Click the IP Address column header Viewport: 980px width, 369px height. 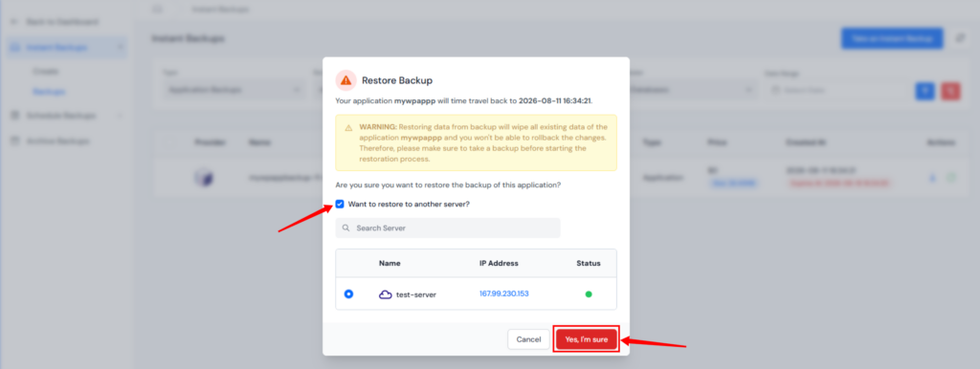click(499, 264)
